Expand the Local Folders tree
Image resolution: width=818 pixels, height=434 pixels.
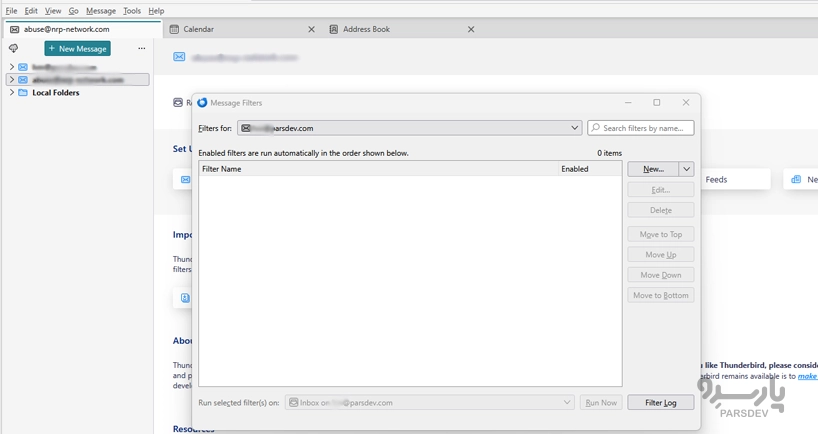pos(11,93)
